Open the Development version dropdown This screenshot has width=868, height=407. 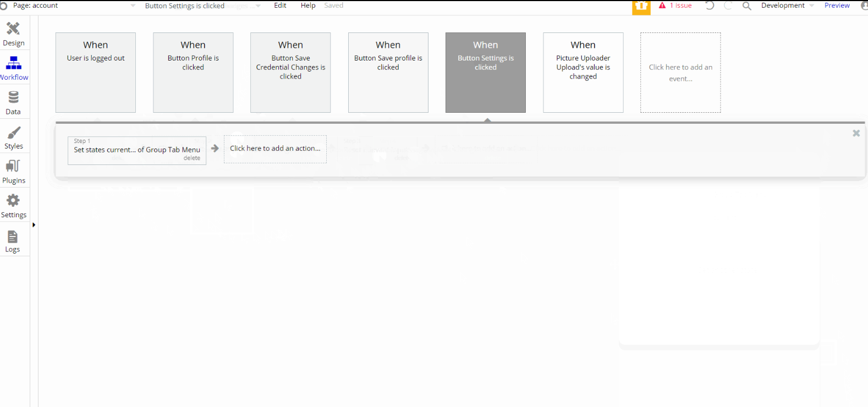(x=787, y=5)
